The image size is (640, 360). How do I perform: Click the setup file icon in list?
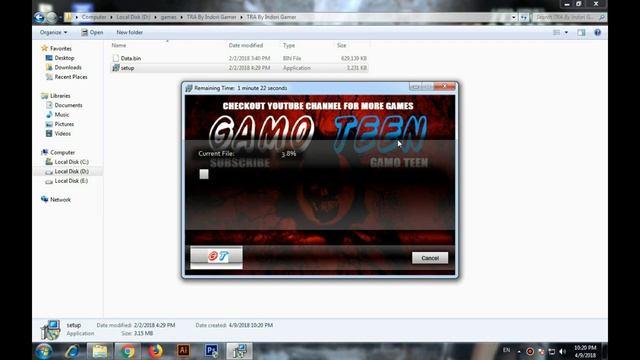click(116, 68)
